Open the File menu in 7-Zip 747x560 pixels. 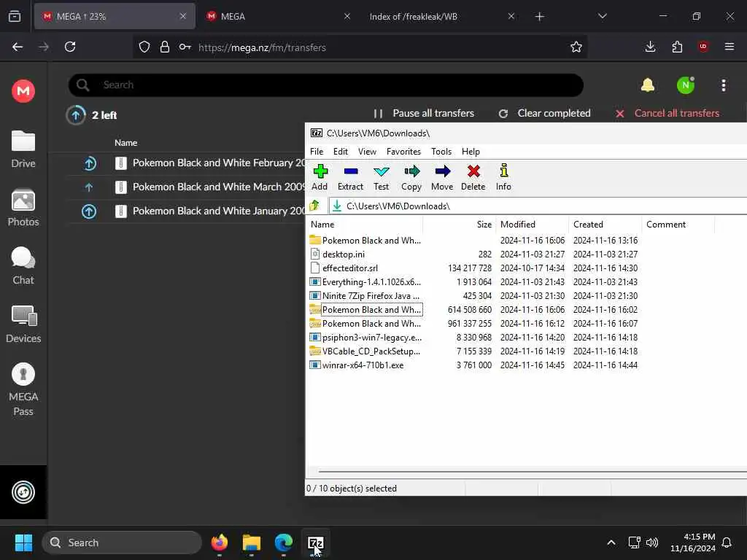click(317, 152)
